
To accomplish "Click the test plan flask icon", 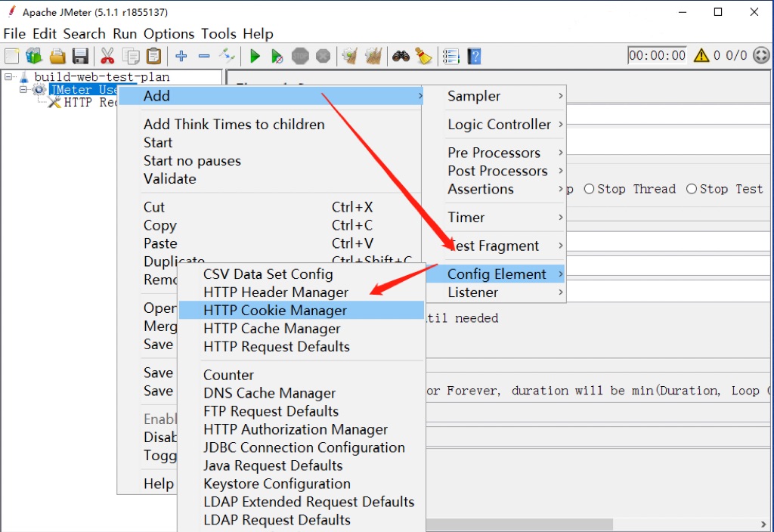I will (x=23, y=77).
